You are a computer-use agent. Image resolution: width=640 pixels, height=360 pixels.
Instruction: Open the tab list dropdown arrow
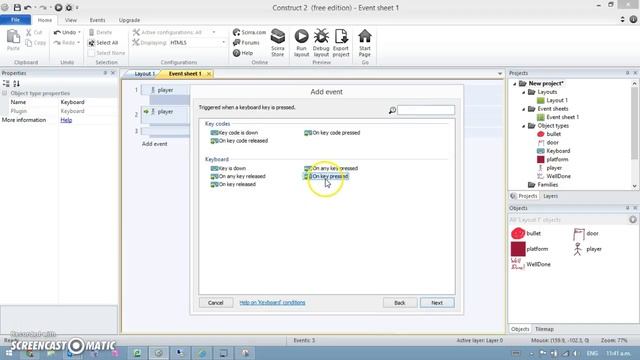500,74
